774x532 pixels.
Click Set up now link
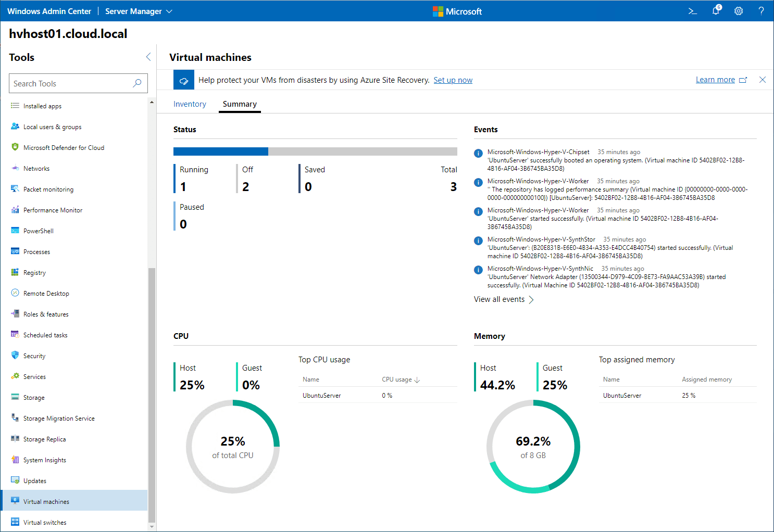tap(453, 80)
